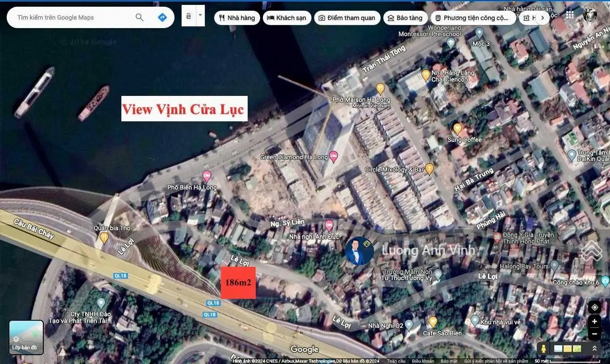Open Circle Mixology & Bar pin
The height and width of the screenshot is (364, 610).
(429, 169)
